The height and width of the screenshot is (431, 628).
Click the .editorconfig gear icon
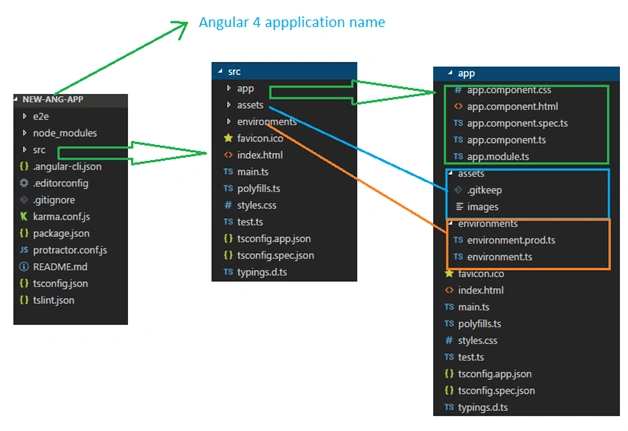tap(24, 183)
